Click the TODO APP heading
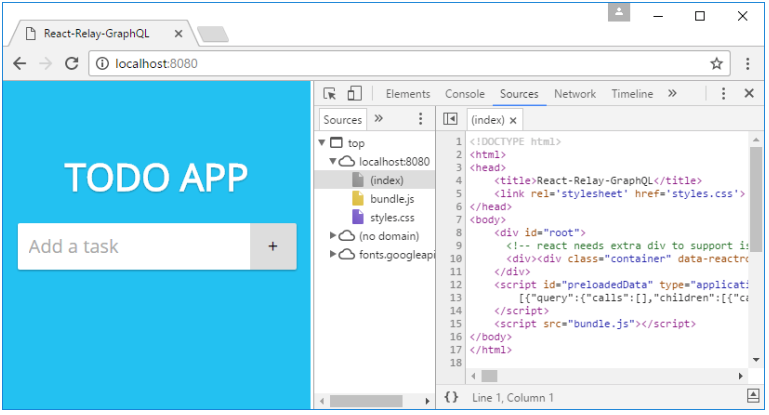769x415 pixels. (156, 178)
